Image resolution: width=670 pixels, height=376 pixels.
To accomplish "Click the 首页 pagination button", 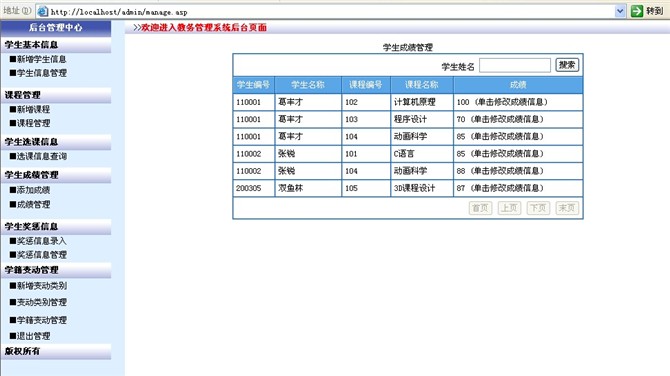I will click(480, 208).
